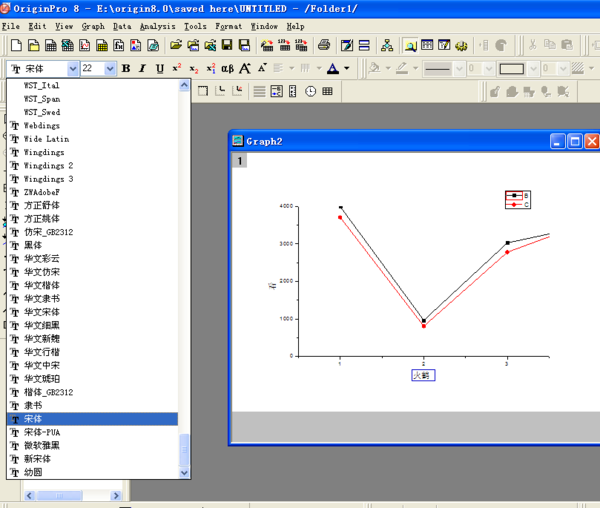The width and height of the screenshot is (600, 508).
Task: Open the Project Explorer tree icon
Action: point(387,45)
